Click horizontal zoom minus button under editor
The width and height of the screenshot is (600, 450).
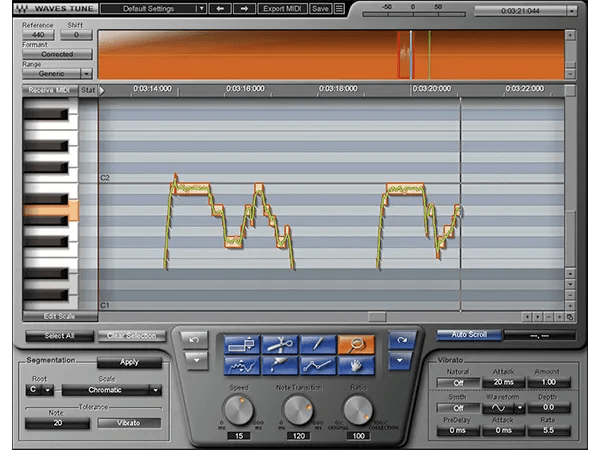coord(548,317)
